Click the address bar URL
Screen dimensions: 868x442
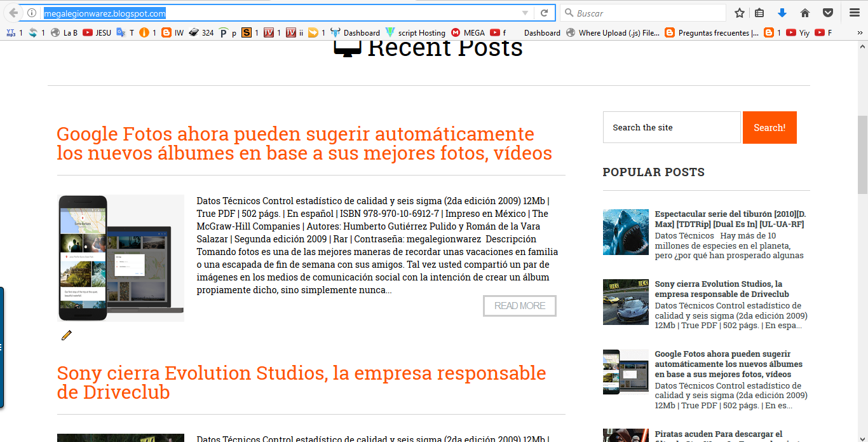coord(105,13)
